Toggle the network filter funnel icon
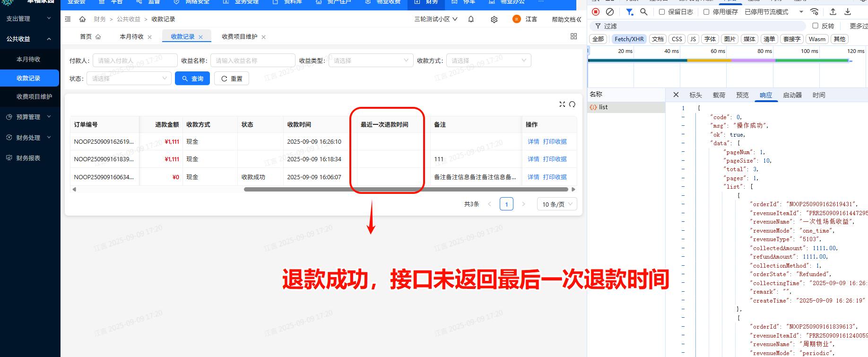The image size is (868, 357). click(x=629, y=12)
